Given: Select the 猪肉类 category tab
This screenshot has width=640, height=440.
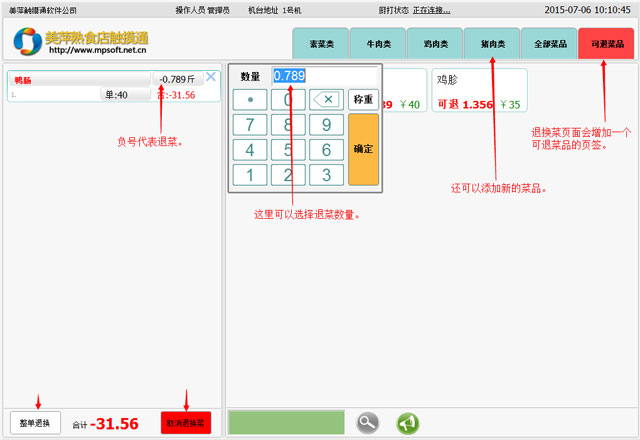Looking at the screenshot, I should pos(492,44).
